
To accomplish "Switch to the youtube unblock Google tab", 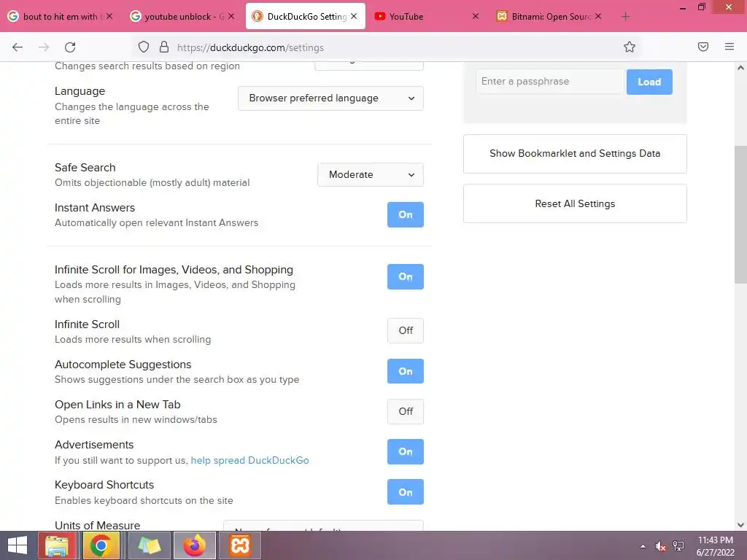I will pos(183,16).
